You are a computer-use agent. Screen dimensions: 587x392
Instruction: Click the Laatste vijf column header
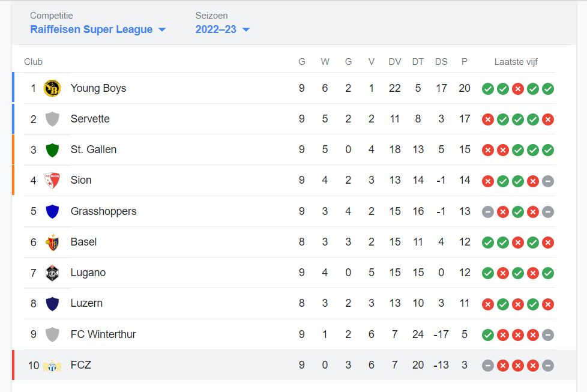516,62
